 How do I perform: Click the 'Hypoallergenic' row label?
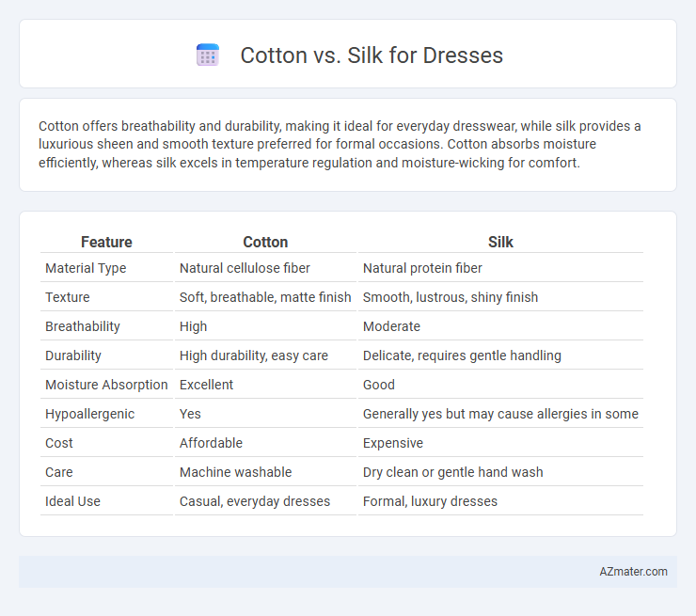tap(89, 414)
